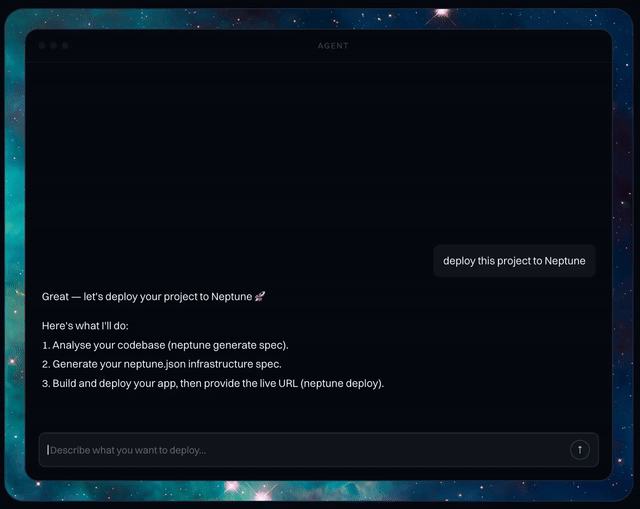Screen dimensions: 640x509
Task: Click the bright star on the top border
Action: pos(442,13)
